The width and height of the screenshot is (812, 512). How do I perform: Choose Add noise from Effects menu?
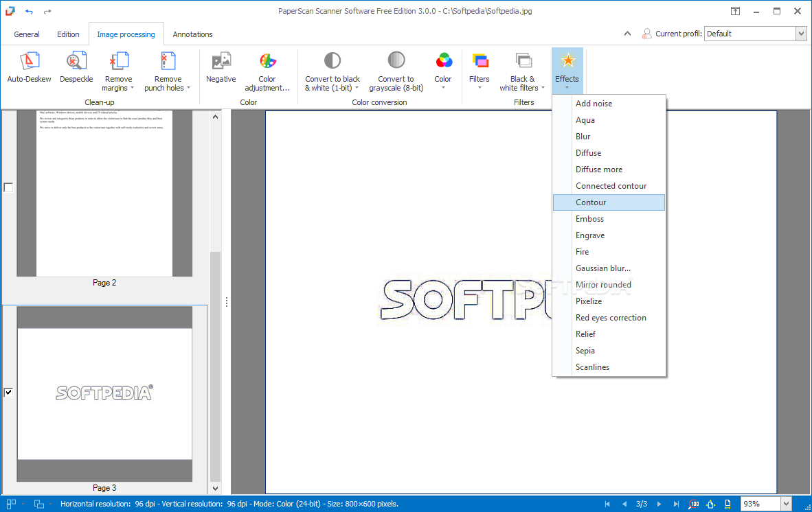point(609,104)
